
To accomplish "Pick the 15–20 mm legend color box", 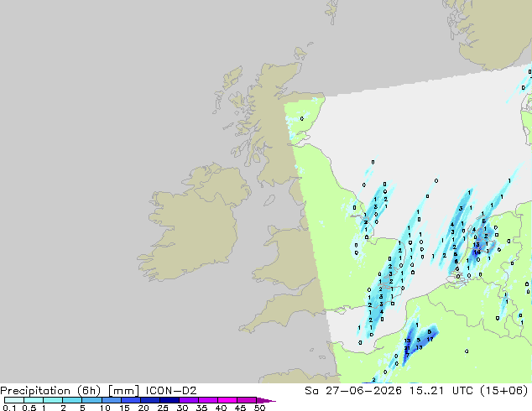I will pos(131,400).
